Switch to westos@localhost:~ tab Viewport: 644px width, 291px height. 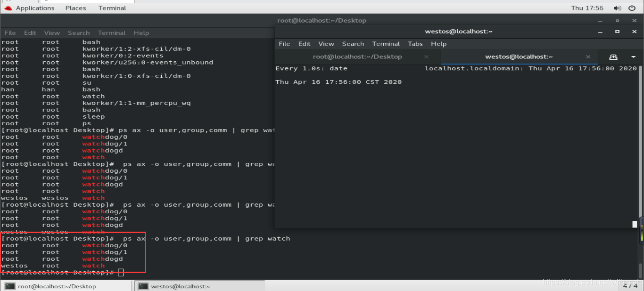[519, 57]
